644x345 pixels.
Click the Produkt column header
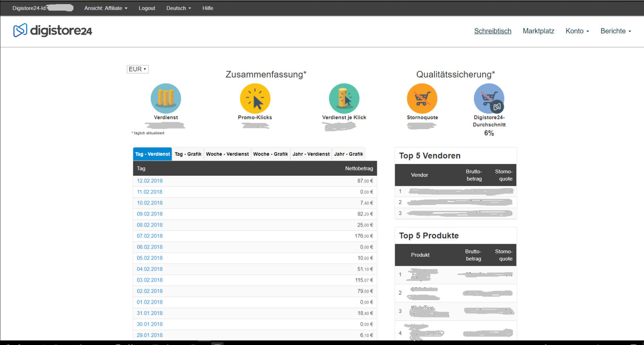(420, 255)
